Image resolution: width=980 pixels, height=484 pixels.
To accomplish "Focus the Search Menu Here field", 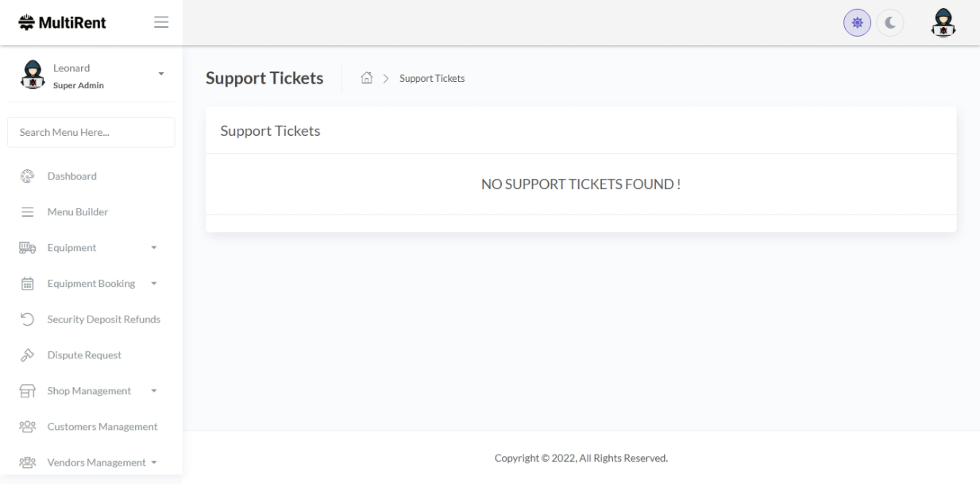I will pyautogui.click(x=91, y=132).
